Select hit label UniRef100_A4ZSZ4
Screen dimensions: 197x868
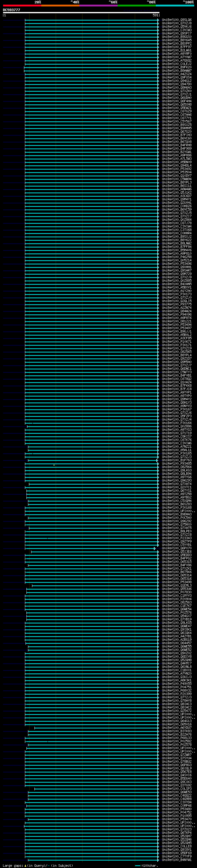[x=177, y=74]
